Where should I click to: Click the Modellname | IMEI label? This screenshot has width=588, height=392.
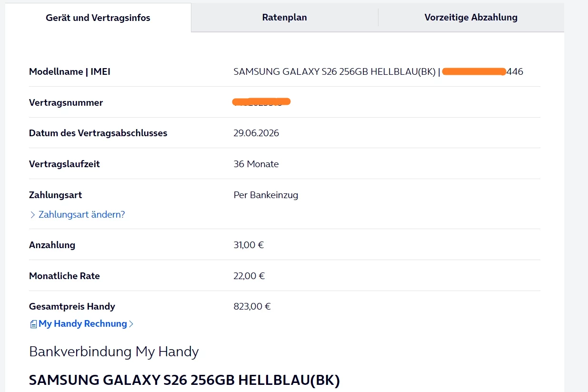coord(70,72)
